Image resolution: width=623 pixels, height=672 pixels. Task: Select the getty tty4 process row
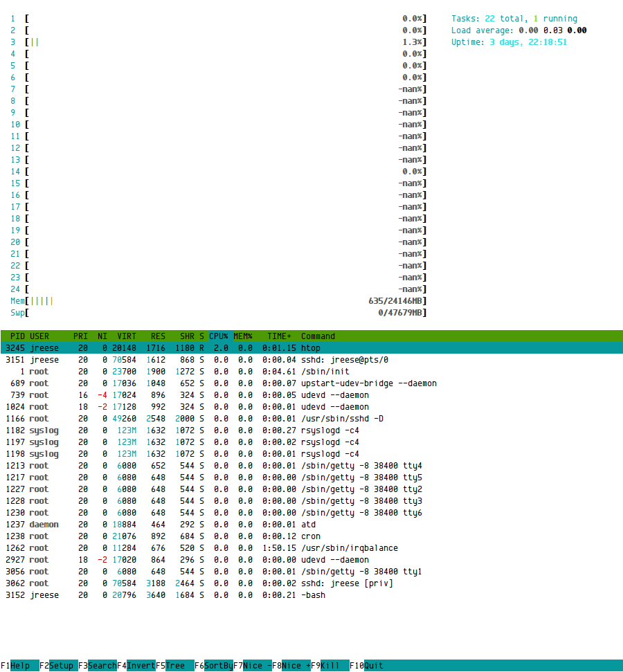[311, 466]
